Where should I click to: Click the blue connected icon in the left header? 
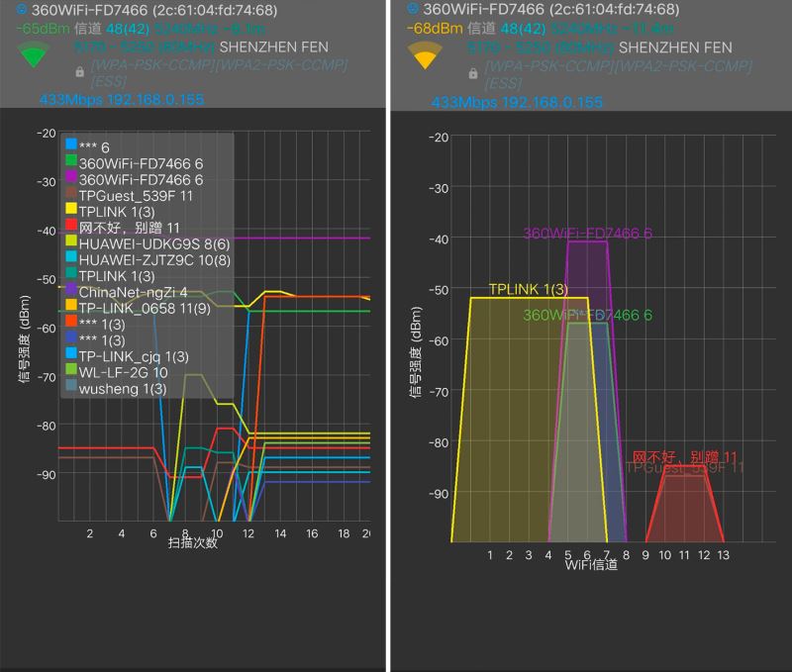click(22, 9)
